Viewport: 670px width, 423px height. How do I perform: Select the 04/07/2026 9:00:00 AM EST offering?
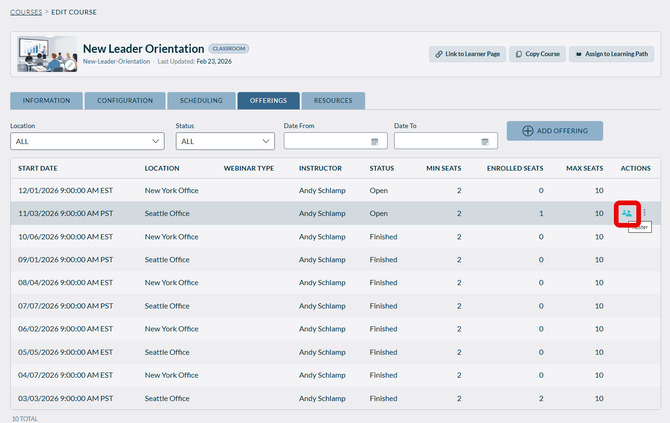click(x=335, y=375)
